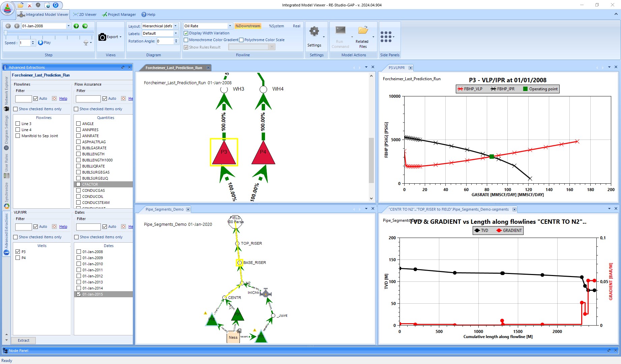
Task: Open the Layout dropdown
Action: 175,26
